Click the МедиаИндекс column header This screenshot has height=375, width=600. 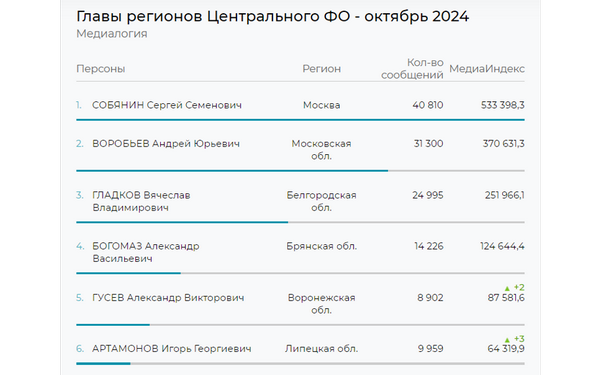click(487, 69)
